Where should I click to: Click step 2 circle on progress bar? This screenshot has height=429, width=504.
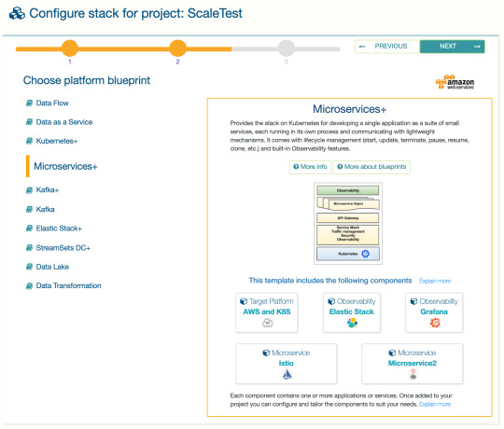(x=177, y=48)
